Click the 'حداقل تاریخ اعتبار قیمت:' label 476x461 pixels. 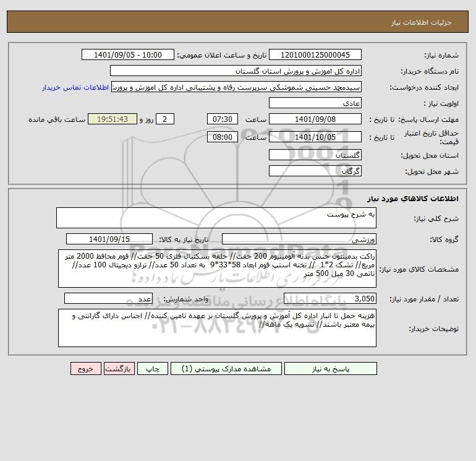[x=431, y=137]
